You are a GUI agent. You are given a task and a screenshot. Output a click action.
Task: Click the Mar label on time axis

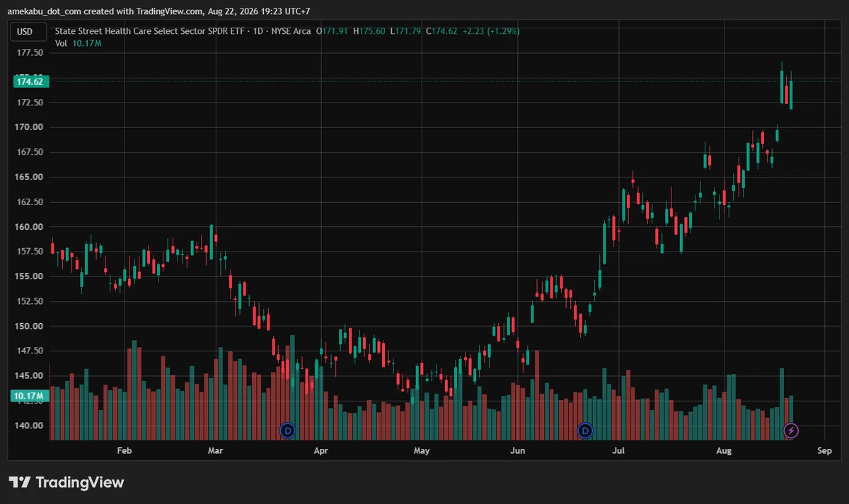[x=216, y=450]
